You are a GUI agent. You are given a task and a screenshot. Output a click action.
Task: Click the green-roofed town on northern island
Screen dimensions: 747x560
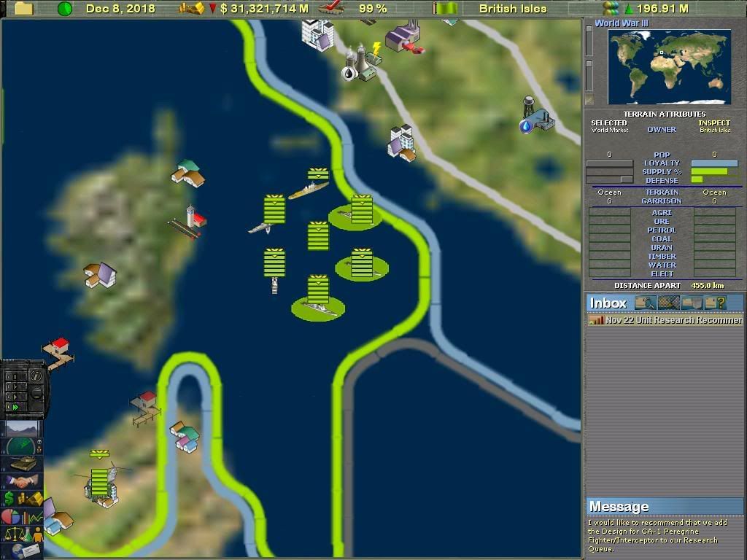(x=187, y=174)
